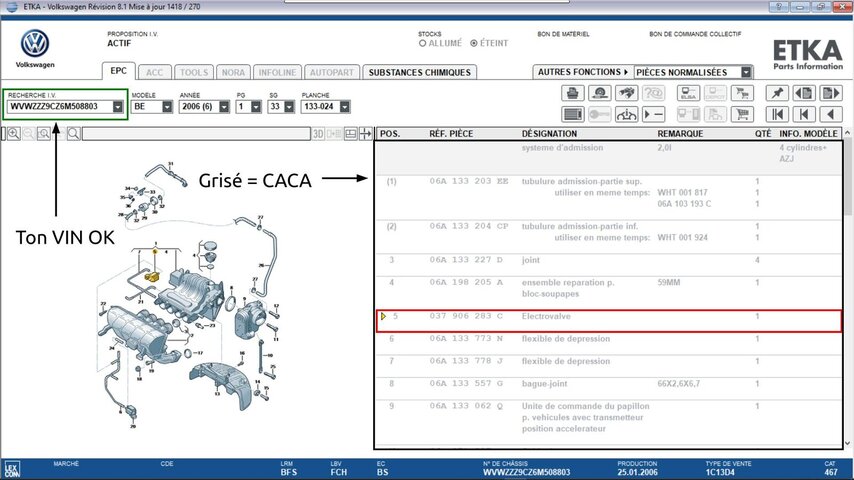Click the Bon de matériel label
Screen dimensions: 854x480
pos(563,34)
